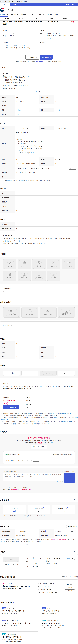Click the 직원대출제도 icon

[24, 276]
